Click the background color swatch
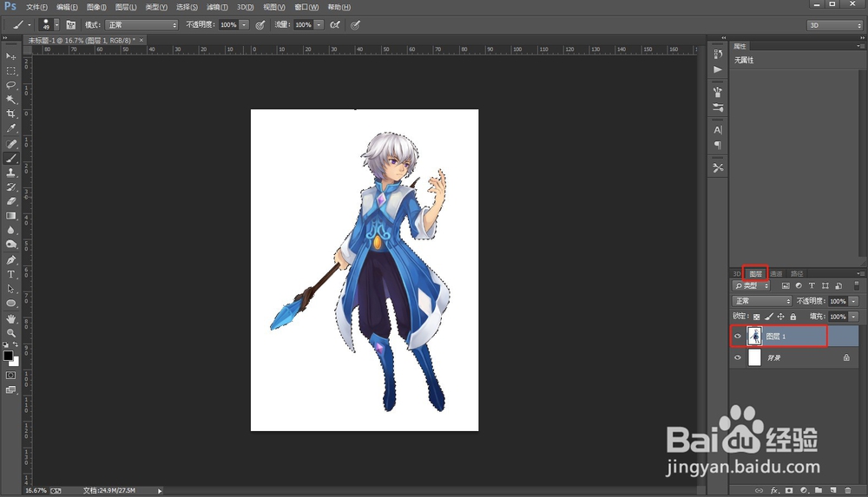868x497 pixels. point(16,363)
